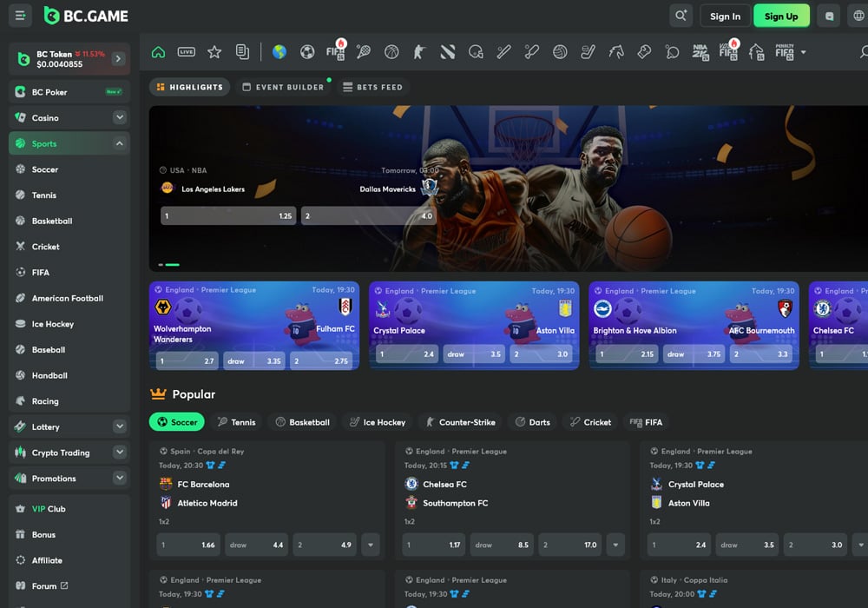Click the Sign Up button
Screen dimensions: 868x608
click(781, 16)
